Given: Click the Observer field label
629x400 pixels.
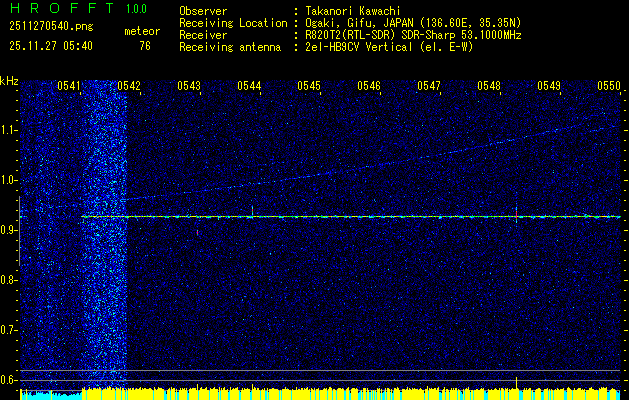Looking at the screenshot, I should 203,11.
